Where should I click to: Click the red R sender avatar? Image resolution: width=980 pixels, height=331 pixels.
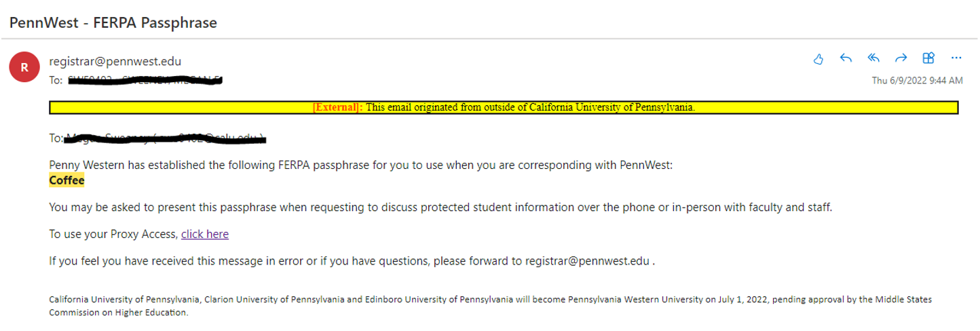(x=24, y=67)
